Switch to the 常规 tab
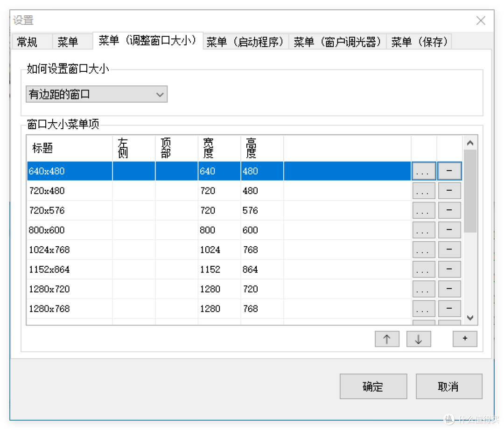504x430 pixels. click(32, 42)
